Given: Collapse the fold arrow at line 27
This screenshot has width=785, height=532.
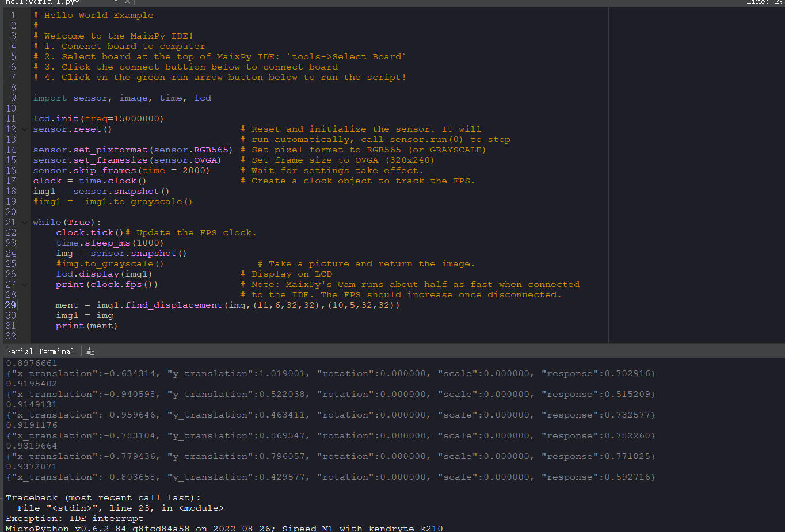Looking at the screenshot, I should pos(25,285).
